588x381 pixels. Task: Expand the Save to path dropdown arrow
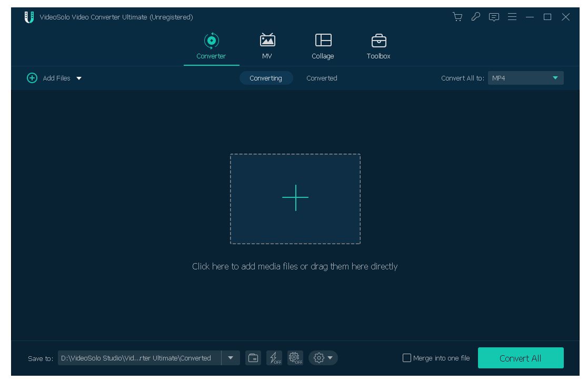[231, 358]
